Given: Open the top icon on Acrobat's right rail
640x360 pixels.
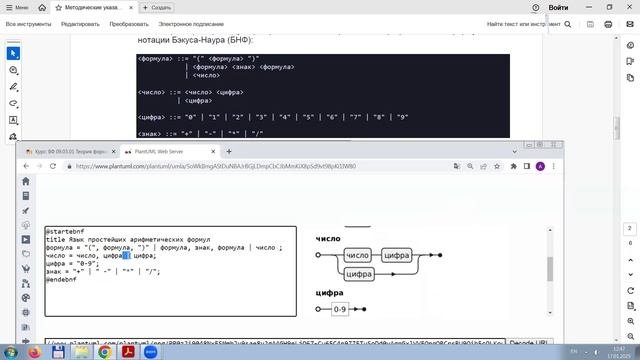Looking at the screenshot, I should click(630, 45).
